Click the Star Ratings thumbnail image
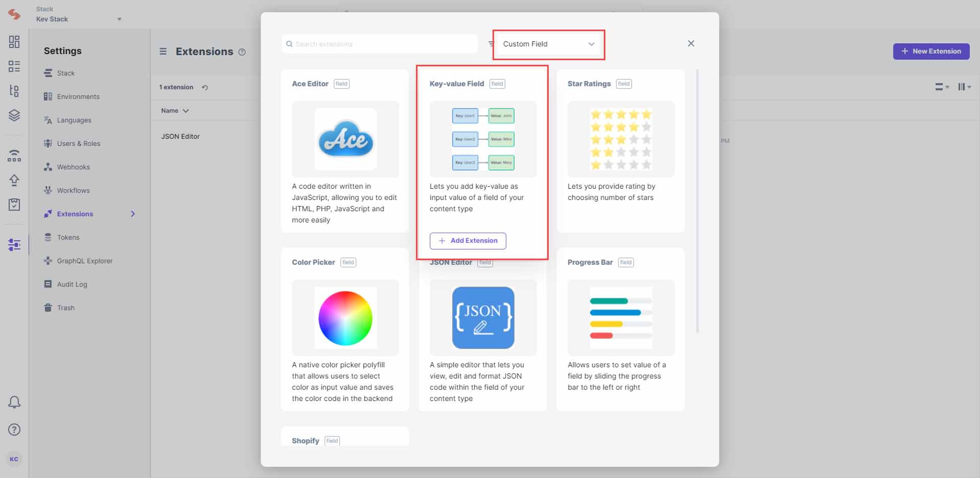The width and height of the screenshot is (980, 478). [x=621, y=139]
